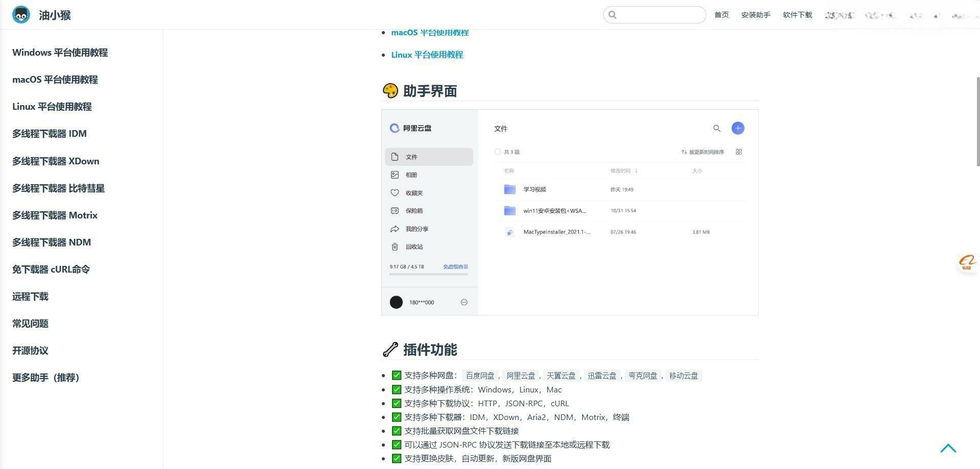This screenshot has height=469, width=980.
Task: Open the 首页 nav item
Action: coord(721,15)
